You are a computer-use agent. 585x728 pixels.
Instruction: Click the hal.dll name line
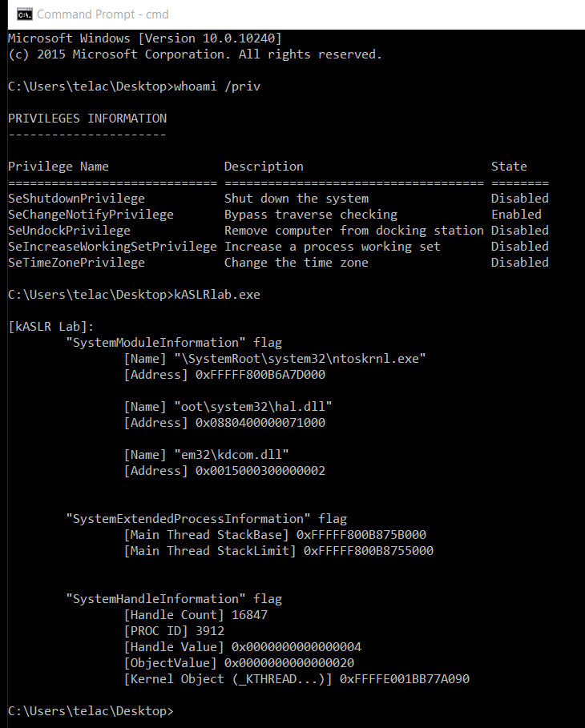(228, 407)
